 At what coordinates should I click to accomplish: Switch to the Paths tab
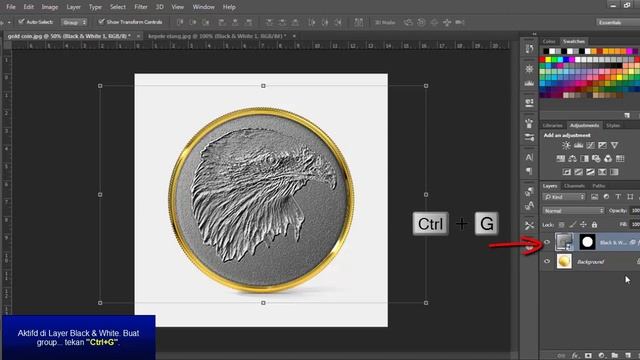point(599,186)
